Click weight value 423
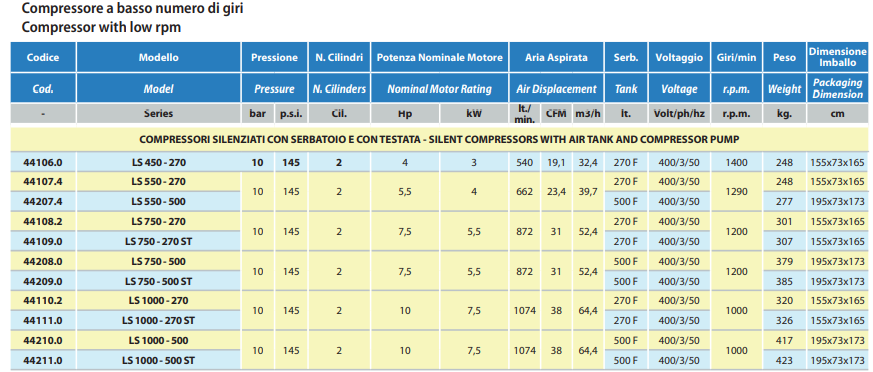 [784, 360]
